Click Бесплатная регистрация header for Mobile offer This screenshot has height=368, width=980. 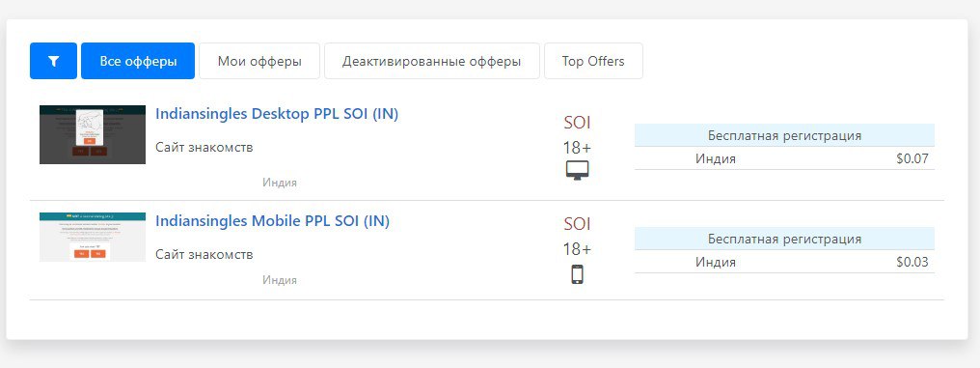tap(784, 239)
